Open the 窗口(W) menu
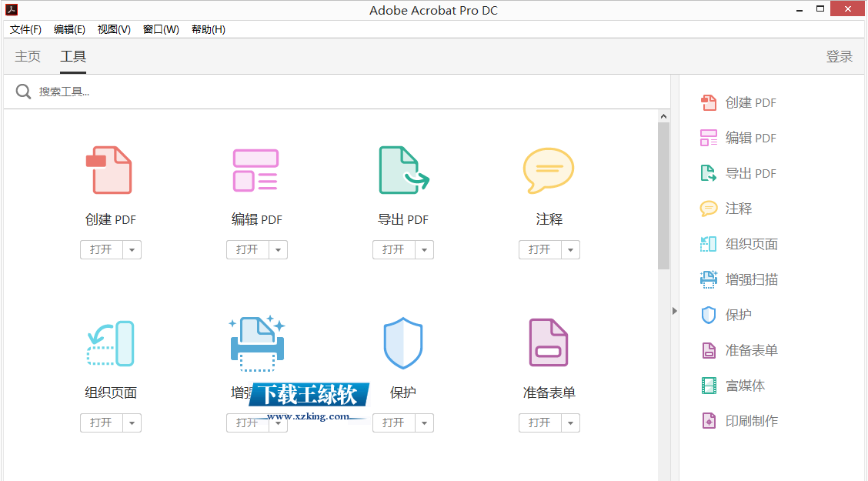868x481 pixels. (161, 29)
